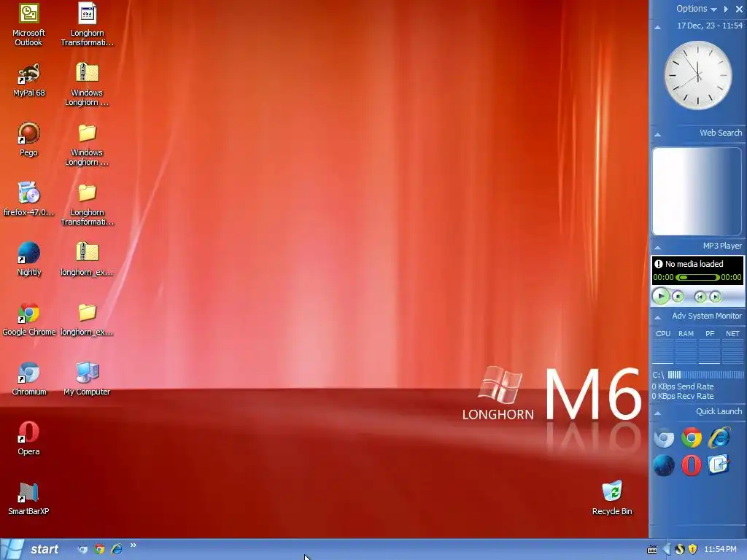Skip to next track in MP3 Player
The image size is (747, 560).
point(715,297)
